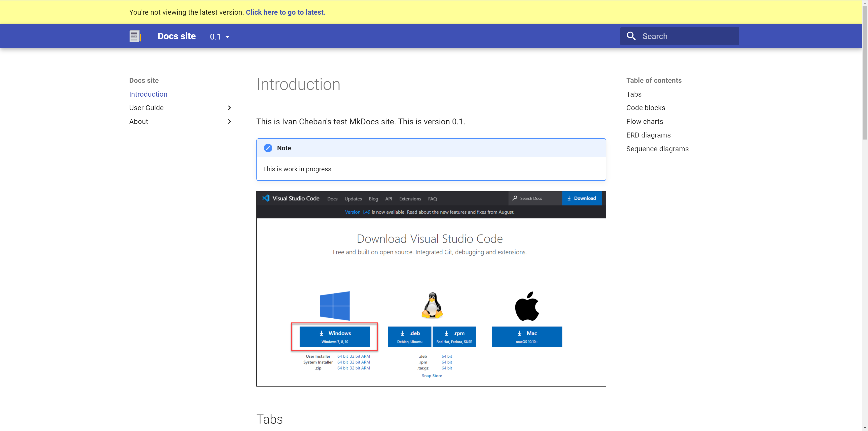Click the search magnifier icon

[631, 36]
